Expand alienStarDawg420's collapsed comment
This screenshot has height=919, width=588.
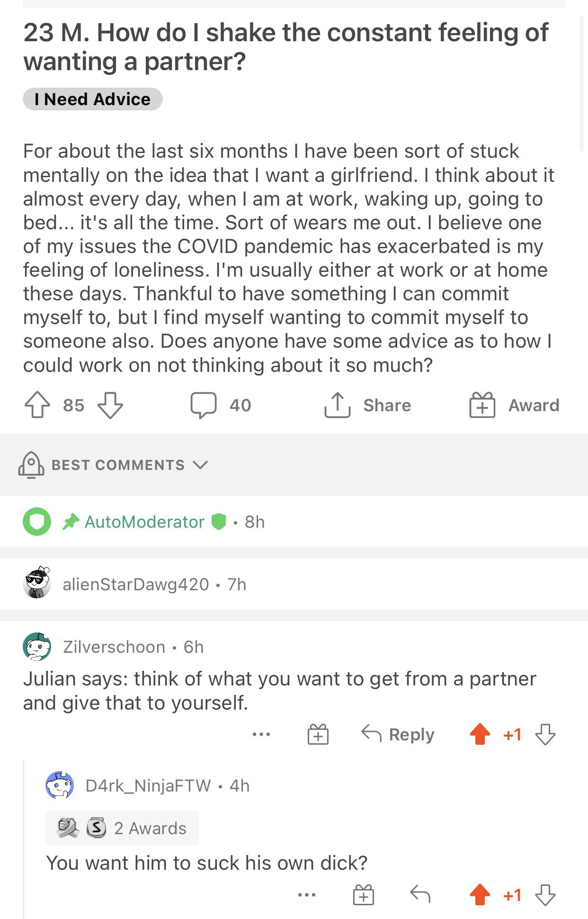click(136, 585)
